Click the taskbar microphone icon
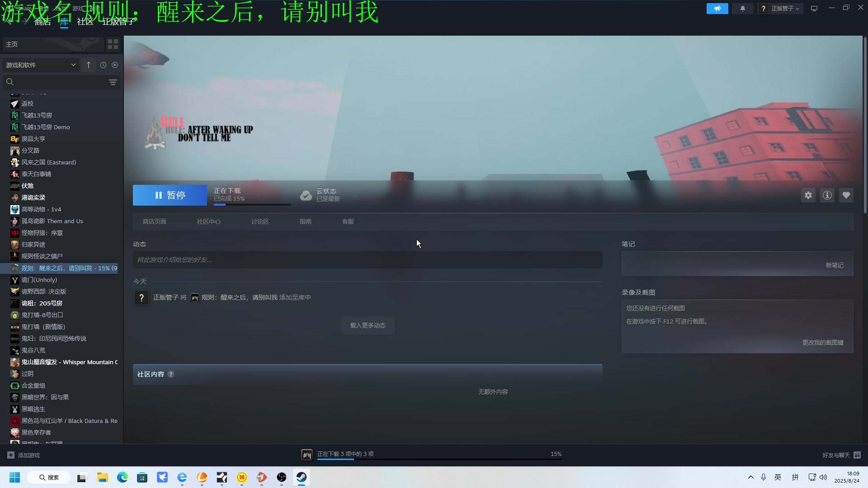 point(764,477)
